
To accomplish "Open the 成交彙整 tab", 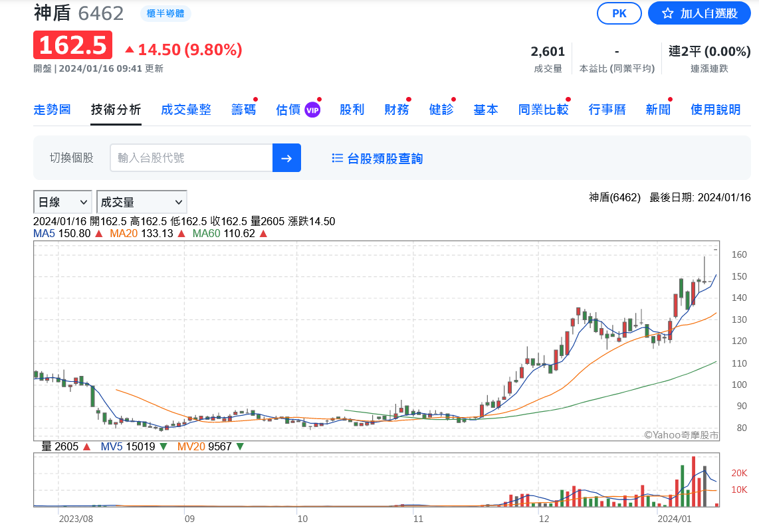I will coord(186,110).
